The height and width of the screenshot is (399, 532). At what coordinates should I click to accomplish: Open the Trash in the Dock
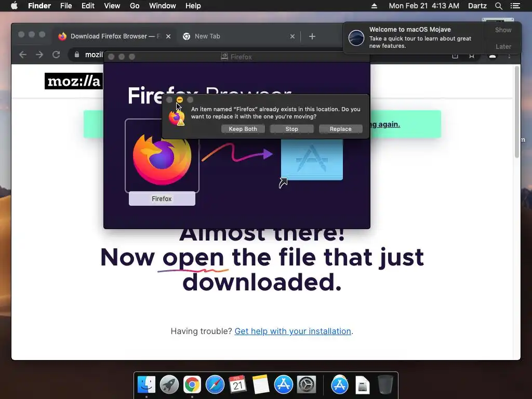pyautogui.click(x=385, y=385)
